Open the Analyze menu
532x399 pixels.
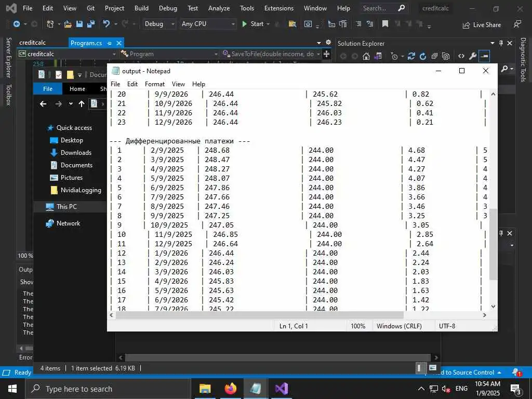(219, 8)
